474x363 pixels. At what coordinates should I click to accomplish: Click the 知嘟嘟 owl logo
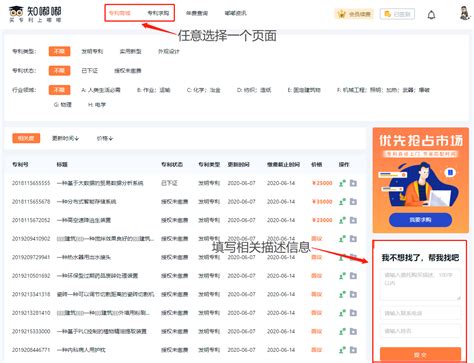pyautogui.click(x=35, y=14)
